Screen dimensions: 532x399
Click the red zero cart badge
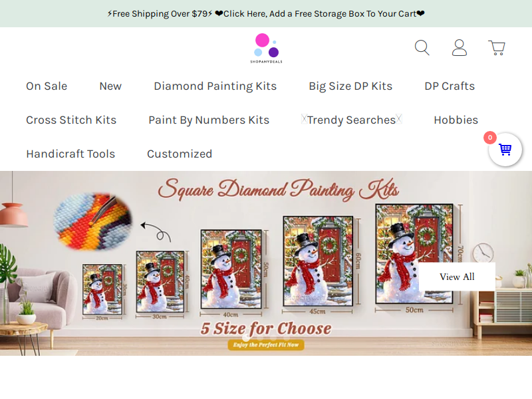[490, 138]
